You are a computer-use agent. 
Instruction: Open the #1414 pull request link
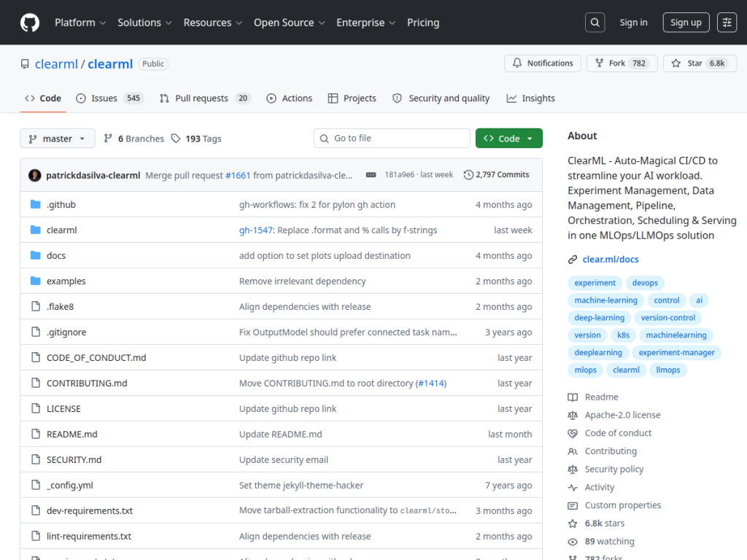[x=430, y=383]
